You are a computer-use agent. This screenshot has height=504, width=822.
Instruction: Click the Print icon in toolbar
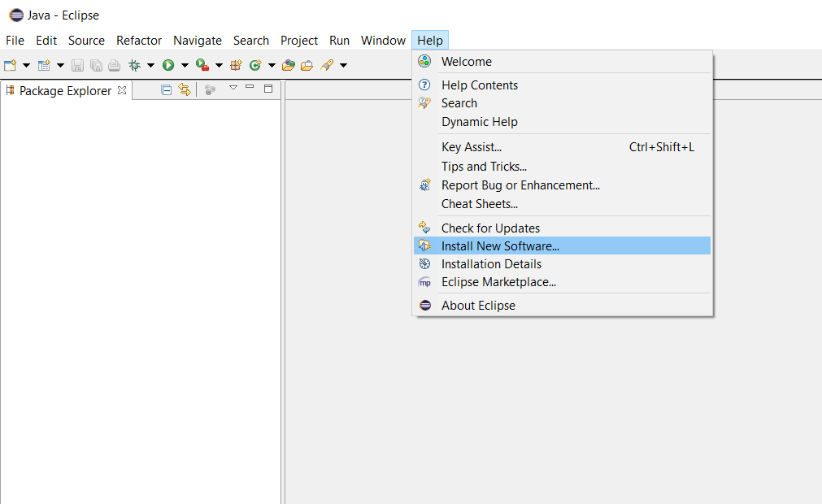(115, 65)
